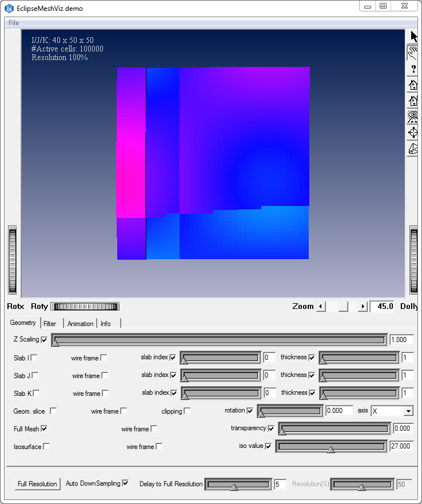Click the first home icon in the viewer toolbar

[x=413, y=85]
